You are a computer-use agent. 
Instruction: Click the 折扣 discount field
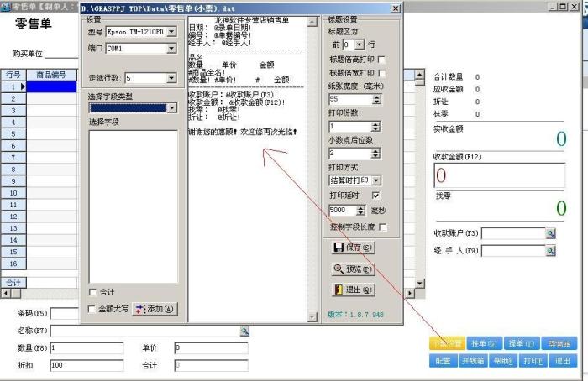click(x=87, y=365)
